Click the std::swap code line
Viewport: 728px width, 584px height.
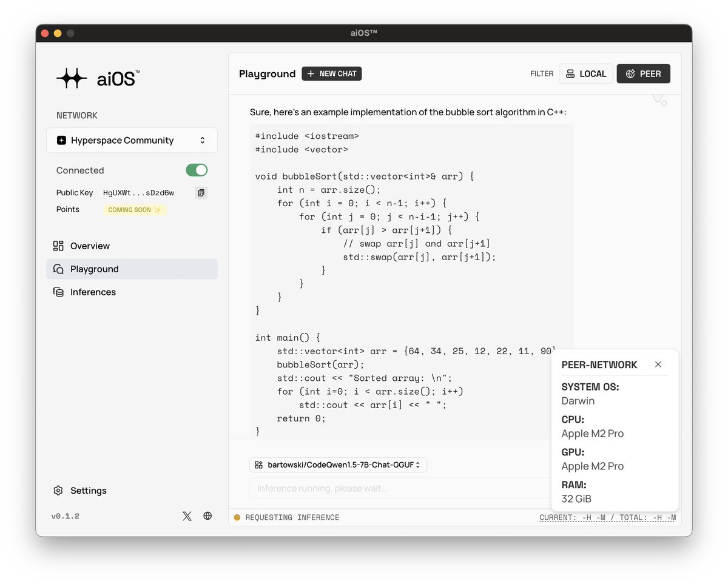pyautogui.click(x=419, y=257)
